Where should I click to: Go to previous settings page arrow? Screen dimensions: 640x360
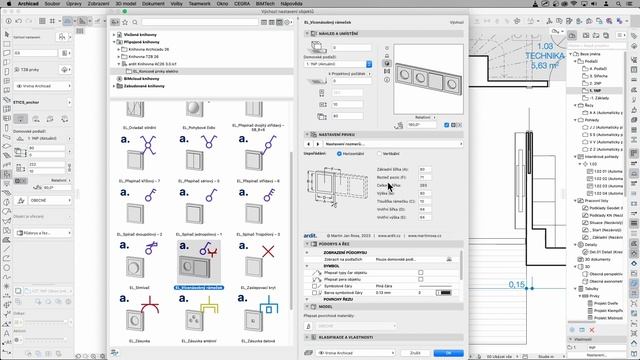point(309,144)
